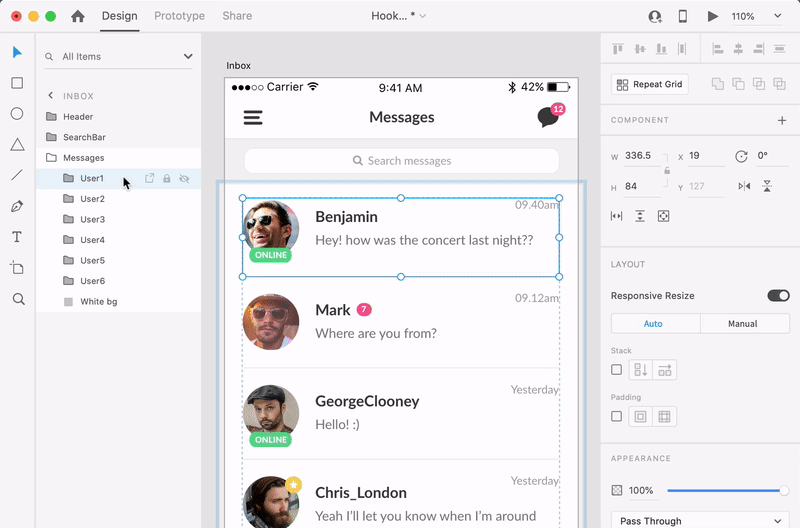This screenshot has height=528, width=800.
Task: Click the opacity slider in Appearance
Action: 725,491
